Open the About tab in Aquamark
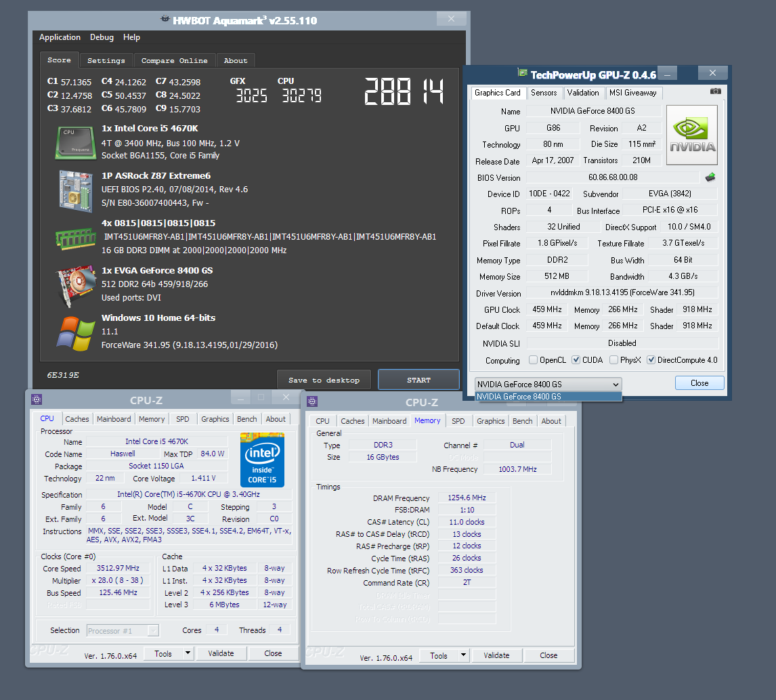The image size is (776, 700). [236, 60]
